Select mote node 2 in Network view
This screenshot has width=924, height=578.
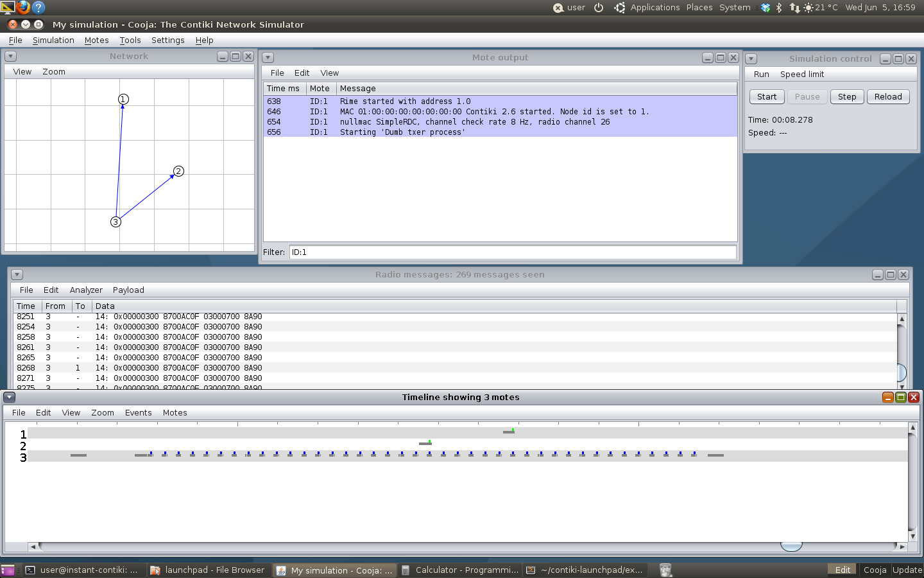[178, 171]
